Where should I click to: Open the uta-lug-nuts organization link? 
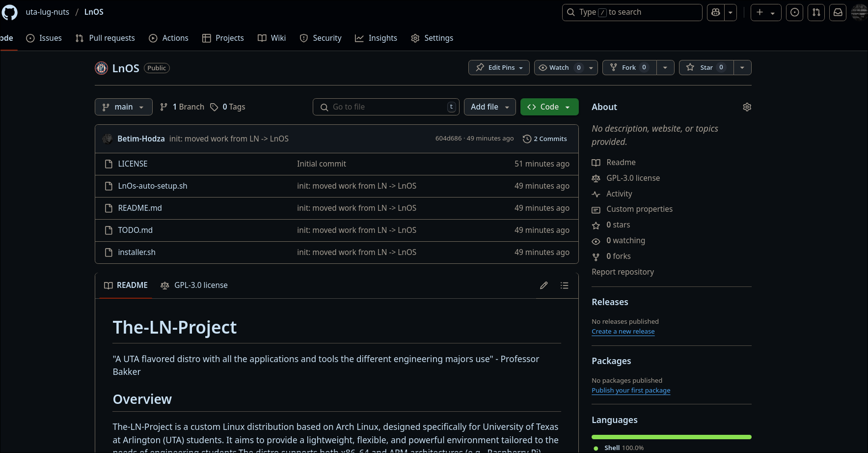click(48, 12)
